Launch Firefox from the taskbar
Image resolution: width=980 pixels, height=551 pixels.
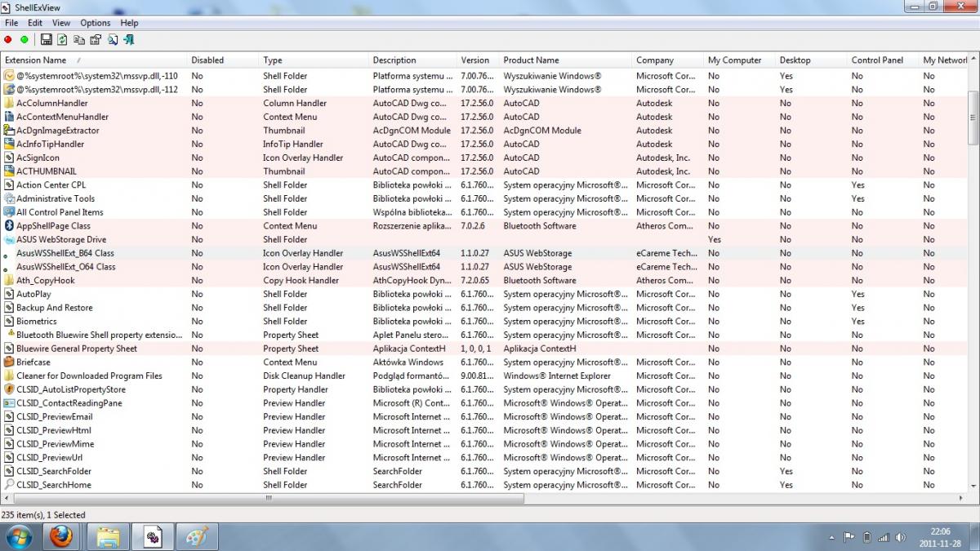click(x=61, y=536)
